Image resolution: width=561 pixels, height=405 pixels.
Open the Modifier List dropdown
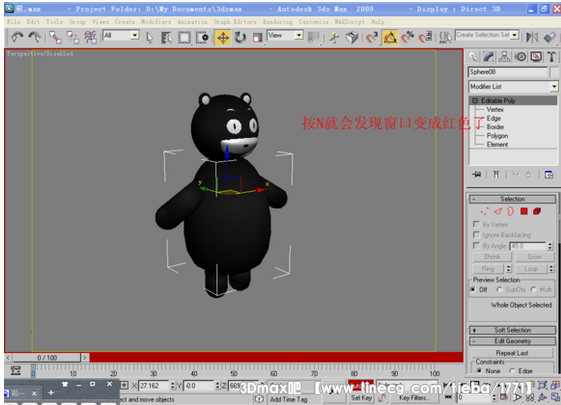[554, 87]
